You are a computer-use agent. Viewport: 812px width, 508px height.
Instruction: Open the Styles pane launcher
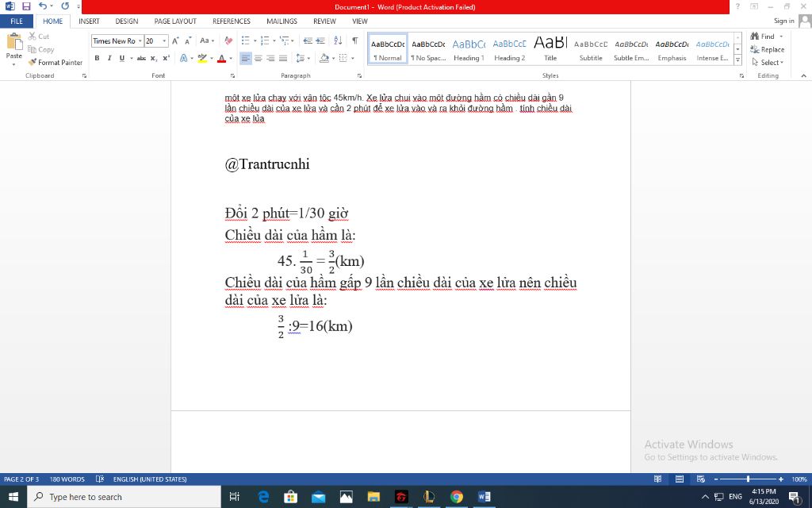click(741, 75)
